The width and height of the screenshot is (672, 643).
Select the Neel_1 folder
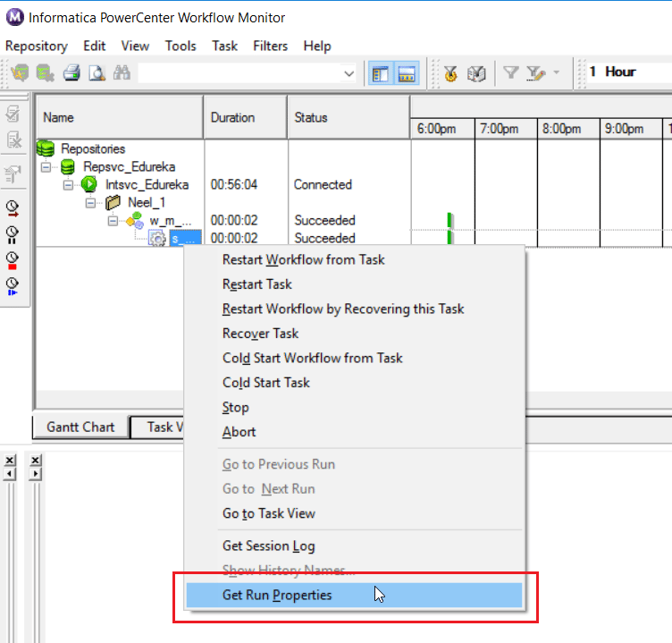147,202
